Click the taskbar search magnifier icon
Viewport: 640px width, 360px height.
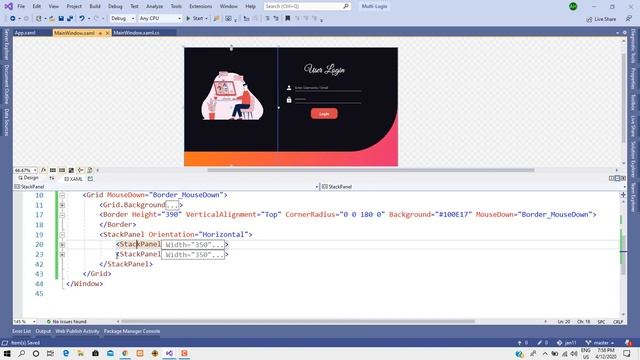(x=22, y=353)
